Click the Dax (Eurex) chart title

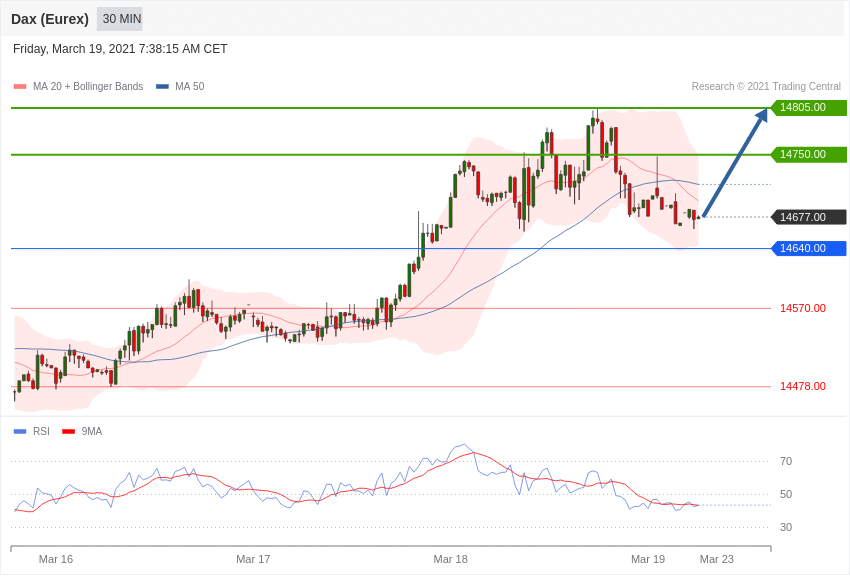50,19
